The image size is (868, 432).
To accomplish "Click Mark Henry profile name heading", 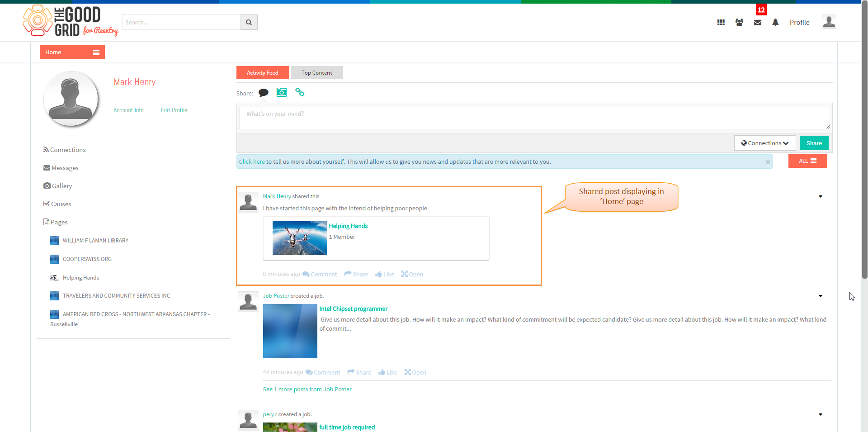I will click(x=135, y=82).
